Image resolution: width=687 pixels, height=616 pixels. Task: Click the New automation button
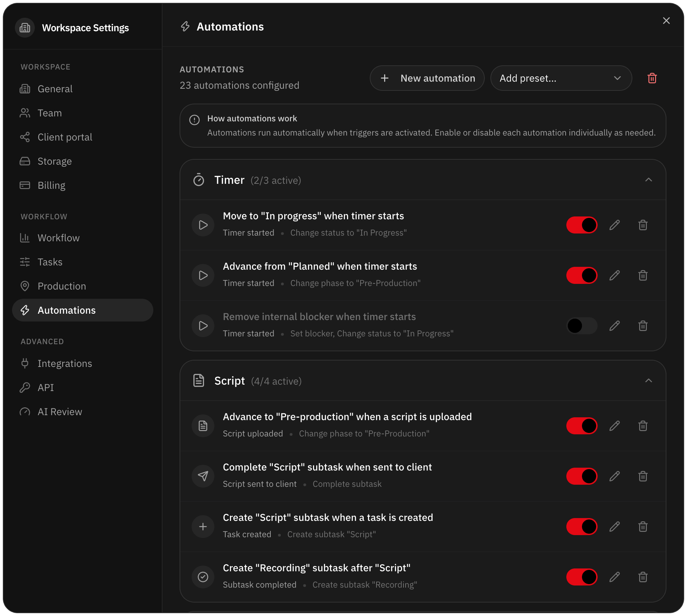(427, 78)
